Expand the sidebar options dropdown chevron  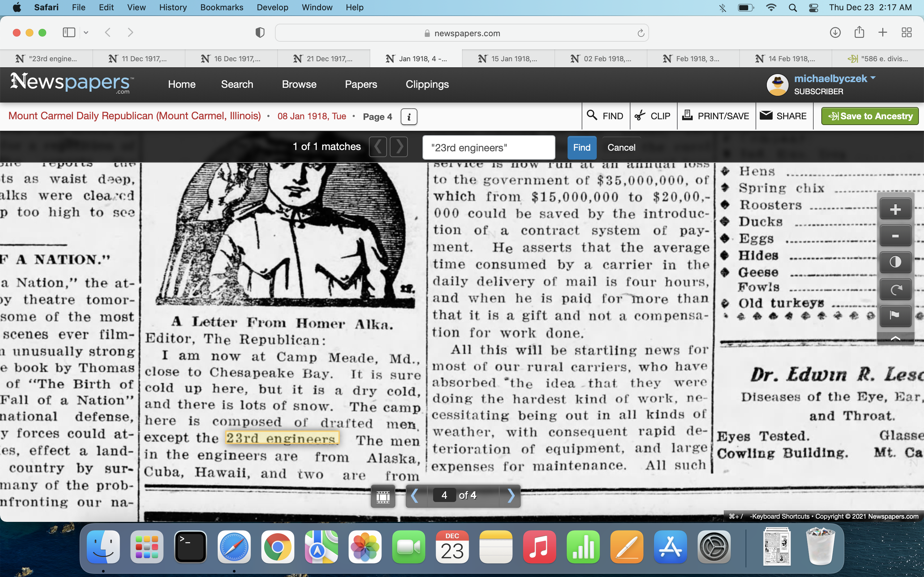click(x=86, y=32)
